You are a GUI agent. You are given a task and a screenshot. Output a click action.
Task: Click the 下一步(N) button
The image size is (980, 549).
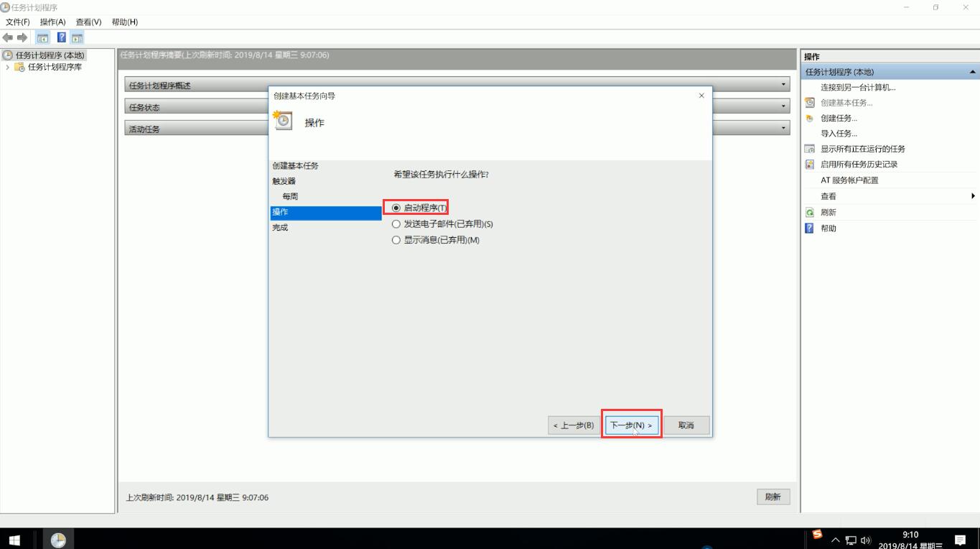631,425
